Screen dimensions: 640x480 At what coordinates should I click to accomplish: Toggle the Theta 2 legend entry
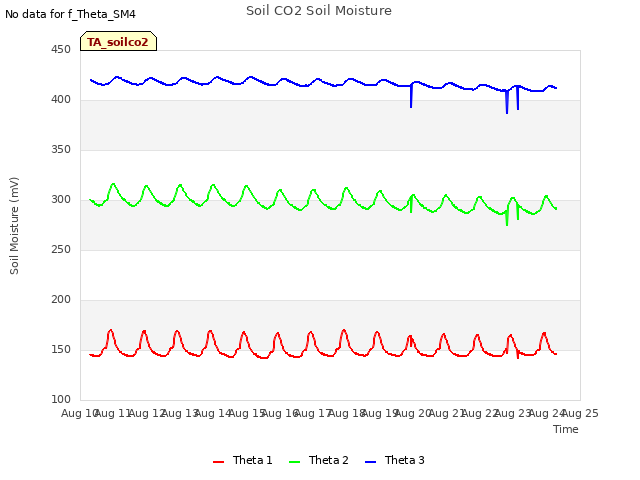pos(319,460)
